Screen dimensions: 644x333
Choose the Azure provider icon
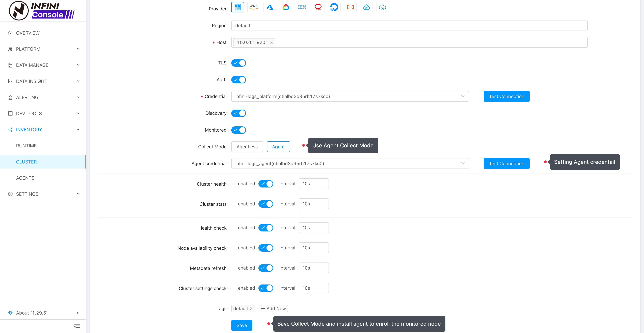[270, 7]
